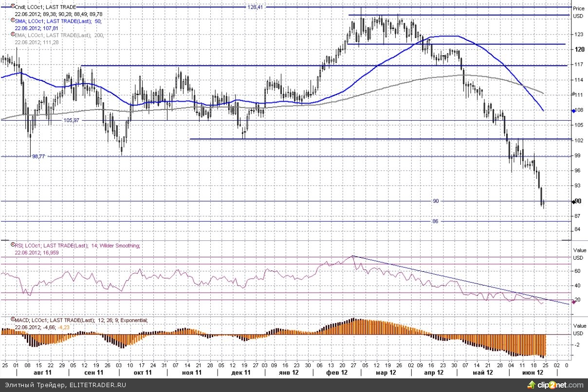The height and width of the screenshot is (392, 588).
Task: Click the 'окт 11' month on time axis
Action: [x=143, y=372]
